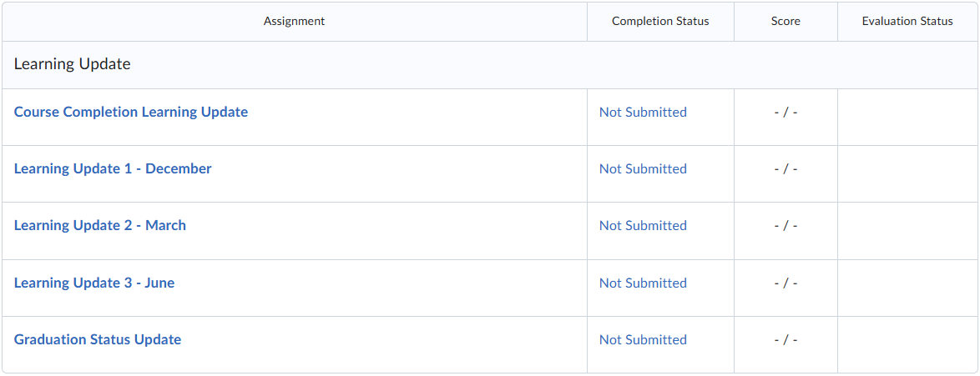The width and height of the screenshot is (980, 376).
Task: Click Not Submitted for Course Completion Learning Update
Action: point(643,112)
